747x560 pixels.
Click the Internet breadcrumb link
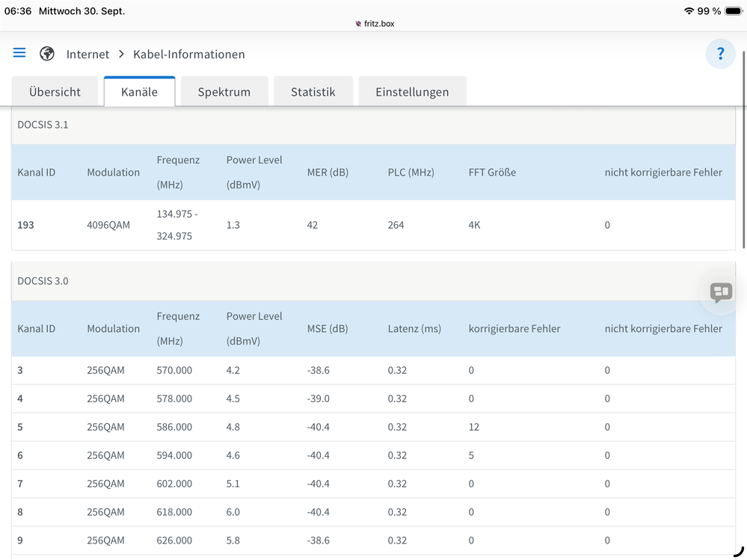[87, 55]
